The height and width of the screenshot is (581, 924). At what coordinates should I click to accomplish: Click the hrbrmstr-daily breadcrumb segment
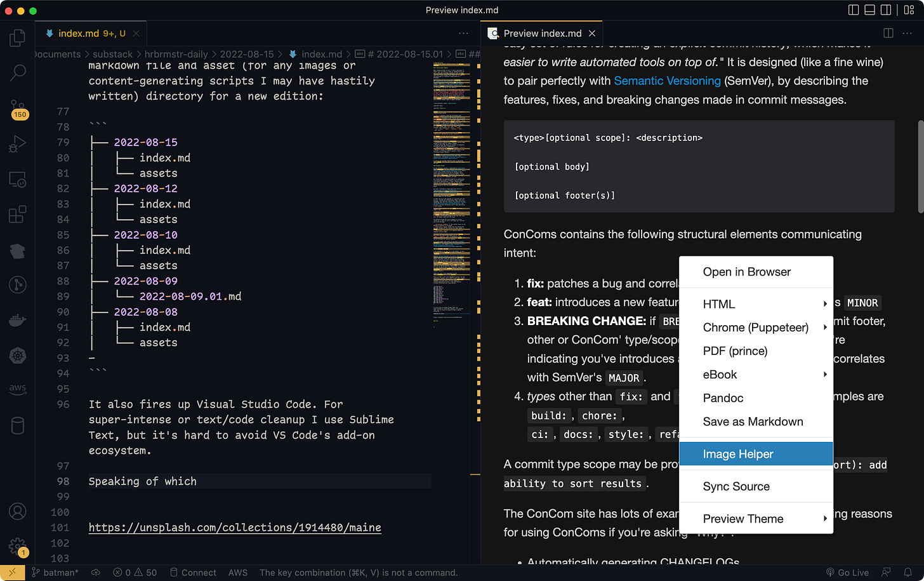pyautogui.click(x=176, y=54)
